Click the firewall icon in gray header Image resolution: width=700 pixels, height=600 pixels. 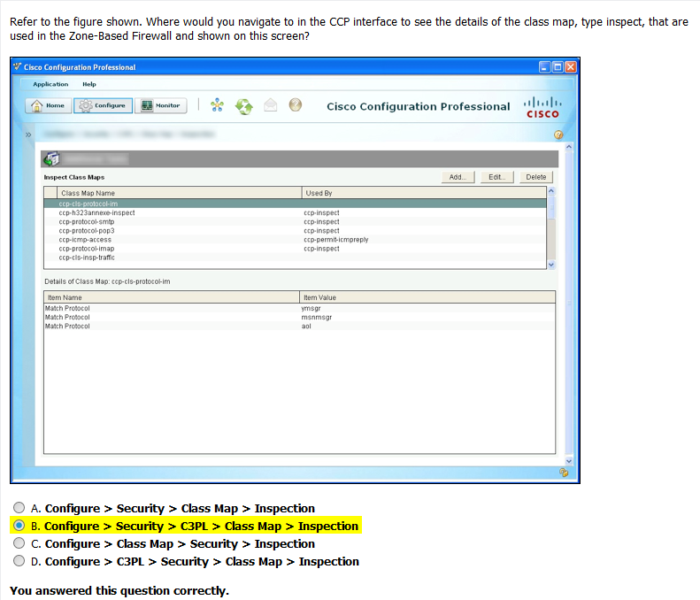(51, 158)
